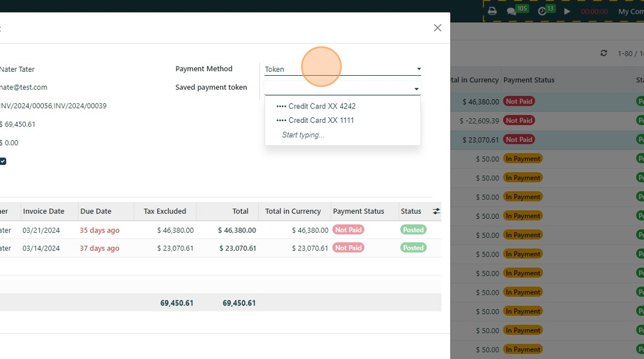Start the timer with the play icon
Screen dimensions: 644x359
pyautogui.click(x=567, y=11)
